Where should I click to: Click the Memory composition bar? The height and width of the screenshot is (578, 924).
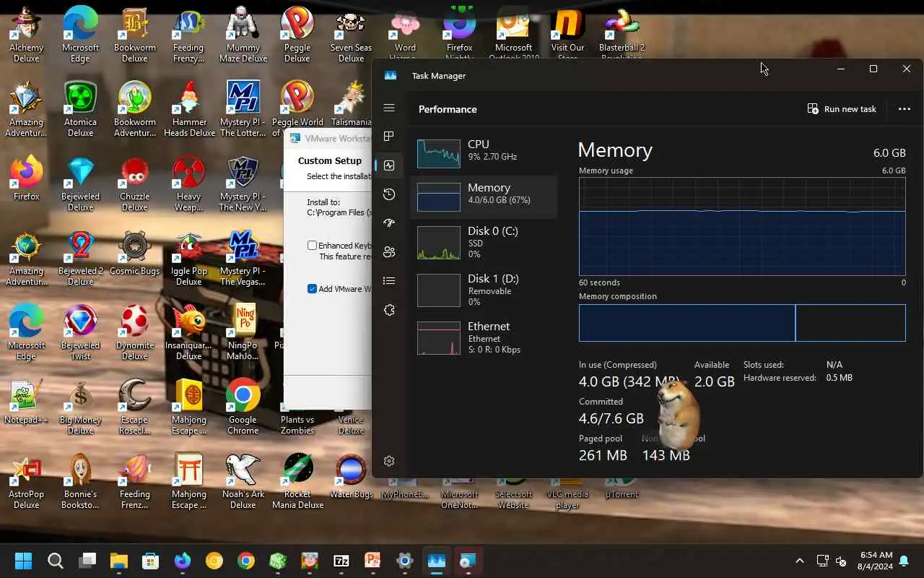coord(742,322)
